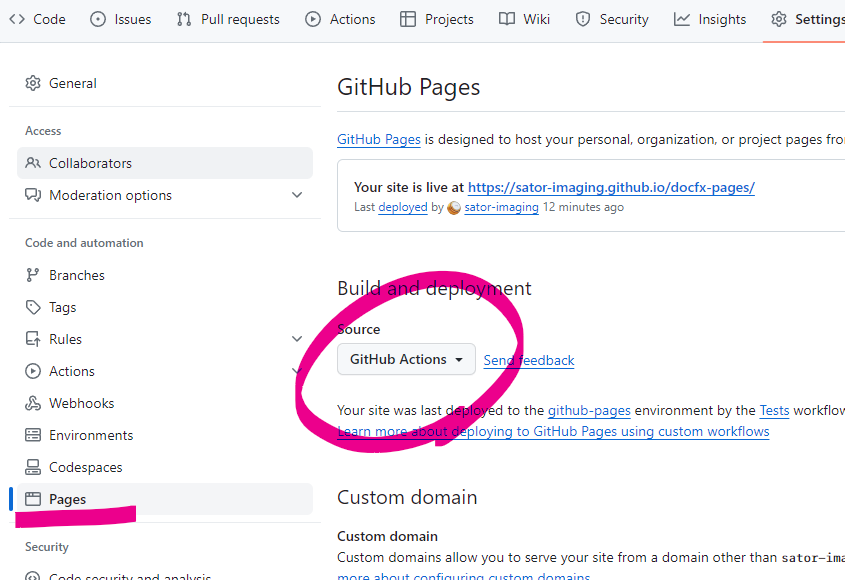
Task: Click the git branch icon beside Branches
Action: coord(32,275)
